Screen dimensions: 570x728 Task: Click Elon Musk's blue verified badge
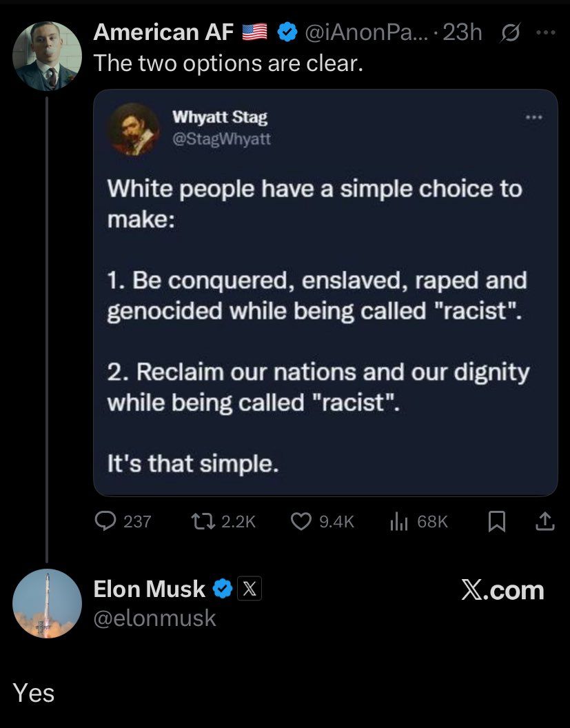coord(222,589)
